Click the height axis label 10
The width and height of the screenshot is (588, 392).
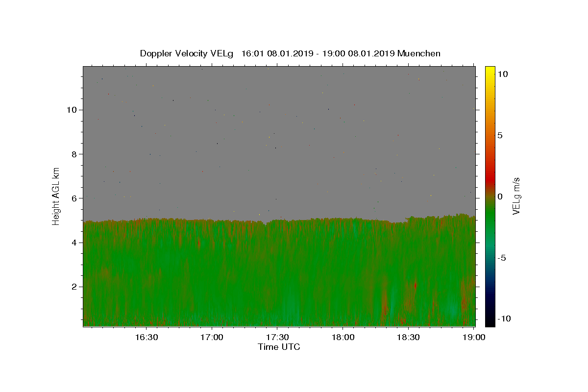(x=71, y=110)
